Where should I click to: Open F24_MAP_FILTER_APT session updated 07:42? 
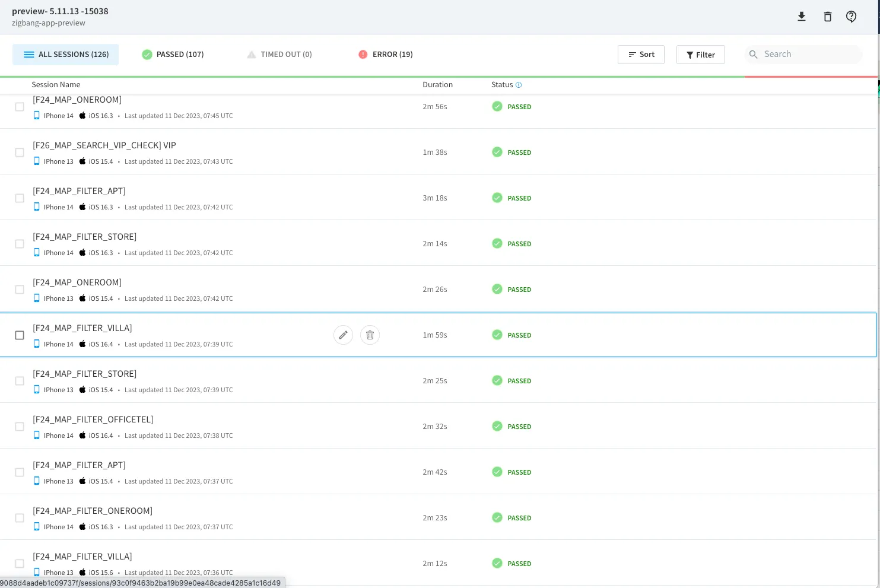tap(79, 191)
